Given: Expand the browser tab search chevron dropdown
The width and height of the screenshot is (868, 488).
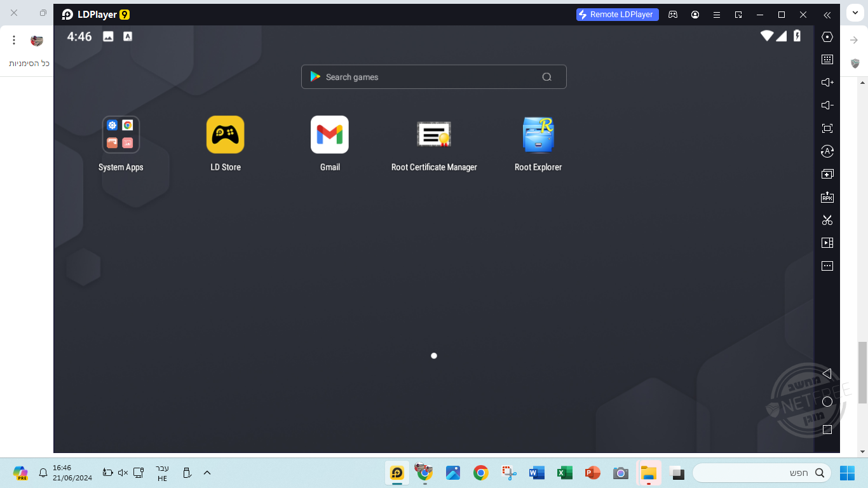Looking at the screenshot, I should [x=855, y=13].
